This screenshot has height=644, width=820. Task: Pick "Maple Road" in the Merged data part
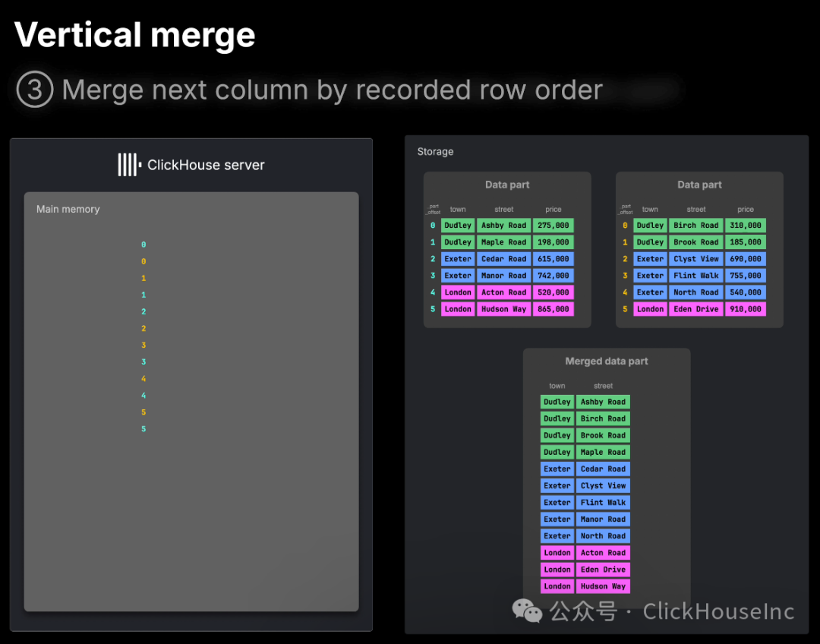603,452
